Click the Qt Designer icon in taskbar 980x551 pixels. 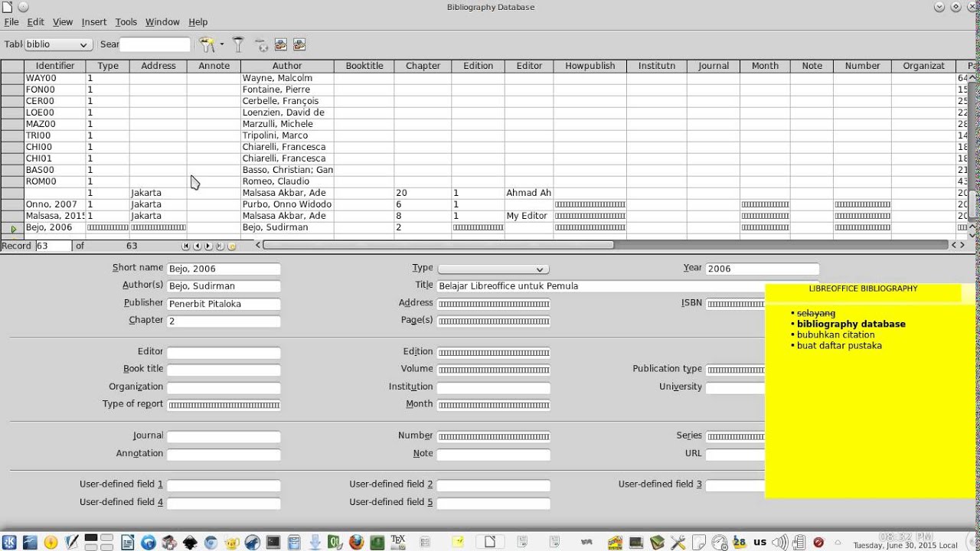335,543
